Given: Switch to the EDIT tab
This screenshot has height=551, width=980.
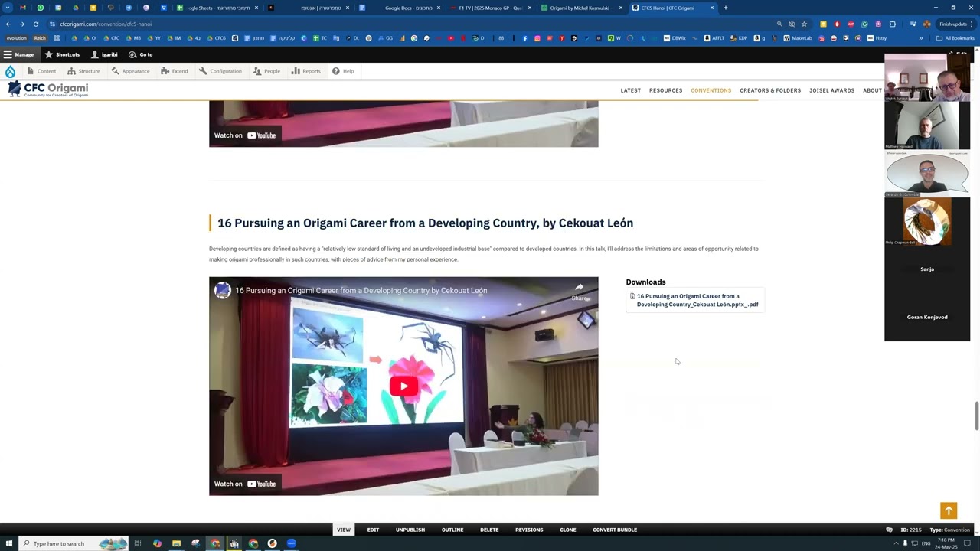Looking at the screenshot, I should point(373,530).
